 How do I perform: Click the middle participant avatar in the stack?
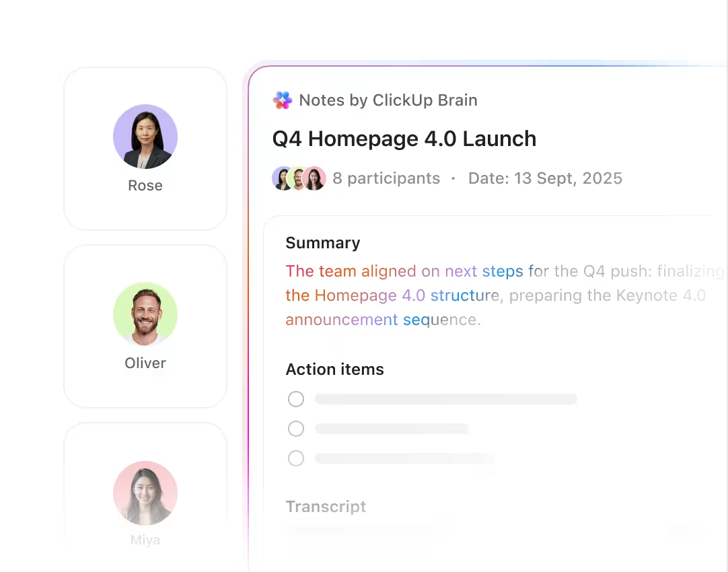tap(297, 178)
